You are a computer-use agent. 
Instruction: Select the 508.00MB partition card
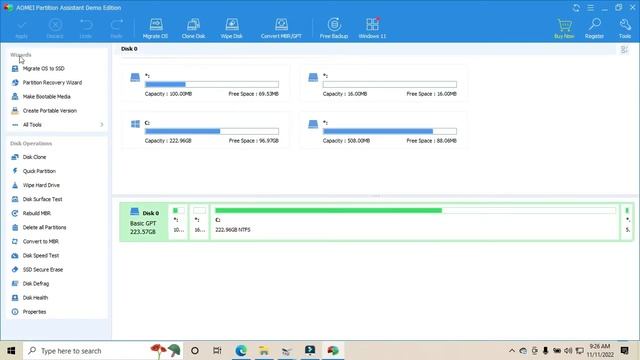[383, 130]
